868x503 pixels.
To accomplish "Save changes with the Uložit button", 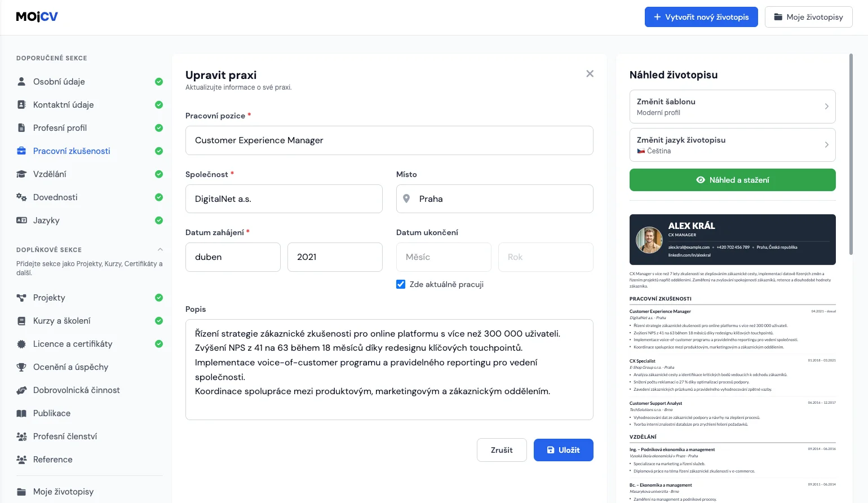I will tap(563, 450).
